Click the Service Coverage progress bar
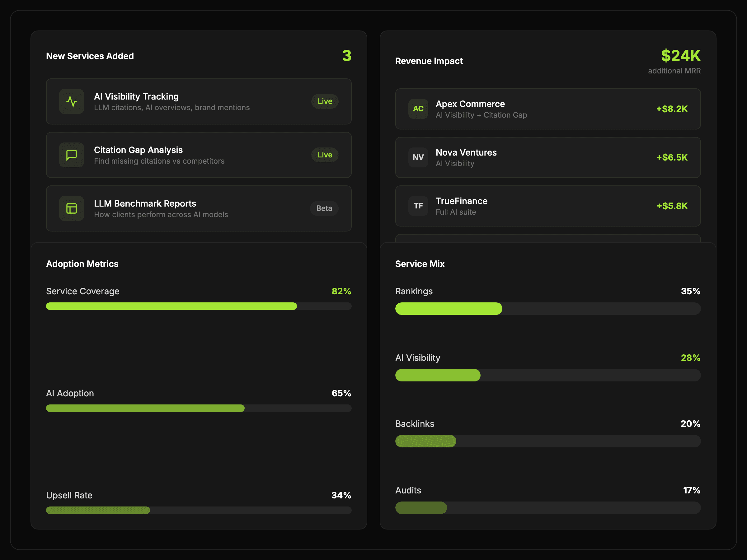This screenshot has height=560, width=747. pos(199,306)
